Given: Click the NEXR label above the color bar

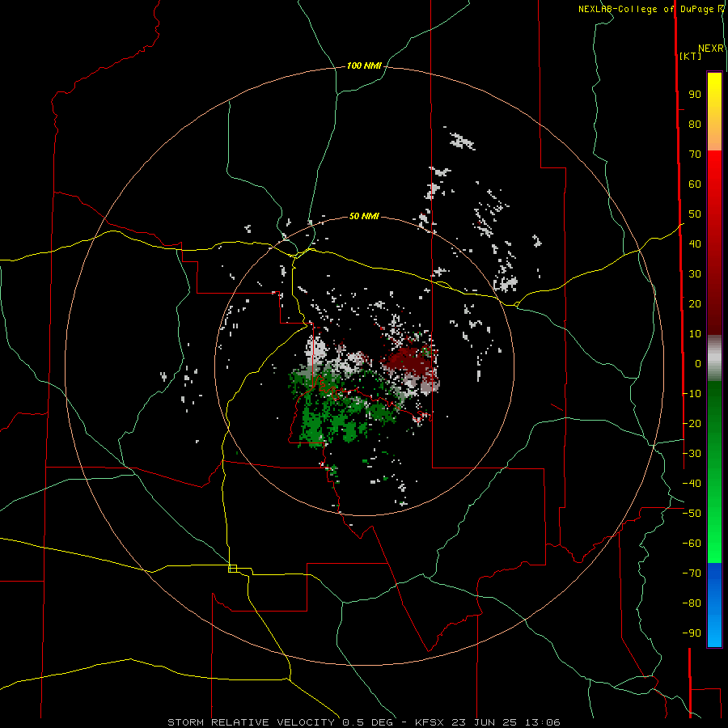Looking at the screenshot, I should pos(711,49).
